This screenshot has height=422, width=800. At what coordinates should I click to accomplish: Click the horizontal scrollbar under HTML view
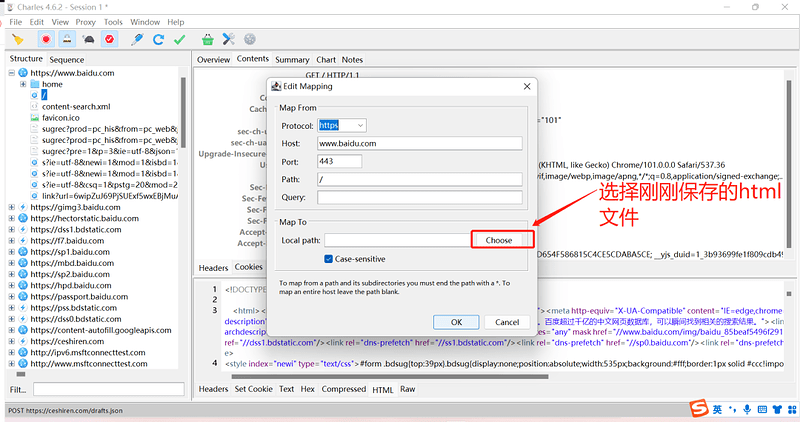pos(390,377)
